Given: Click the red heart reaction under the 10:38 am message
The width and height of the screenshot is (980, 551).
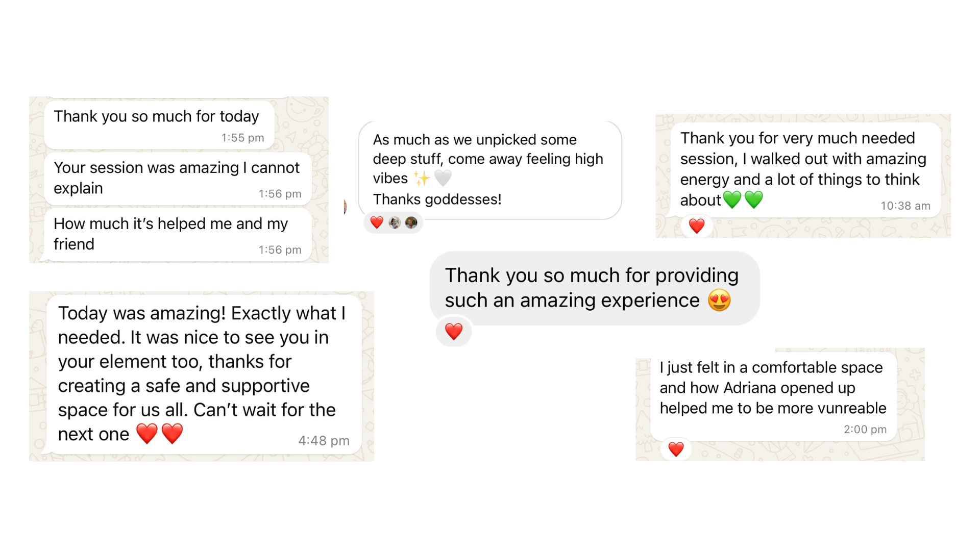Looking at the screenshot, I should [696, 226].
